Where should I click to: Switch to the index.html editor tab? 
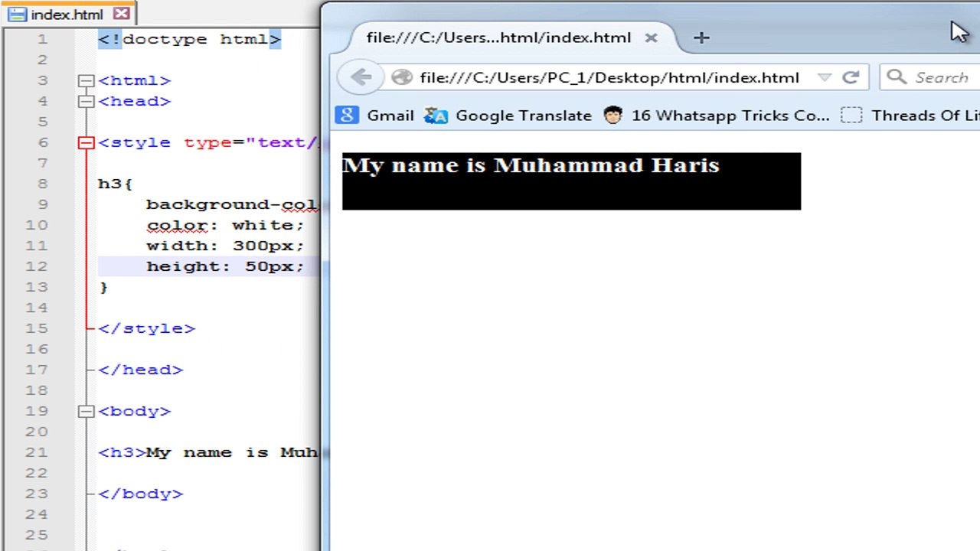pos(67,14)
